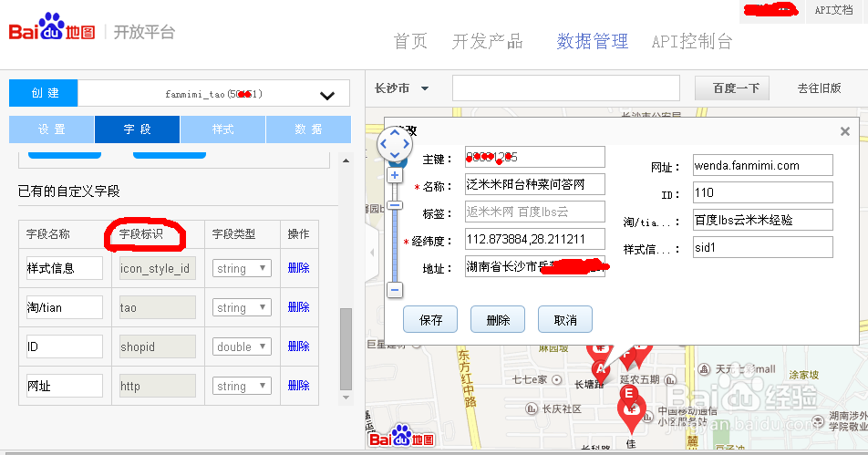Edit field name 样式信息 in table
868x455 pixels.
coord(64,268)
